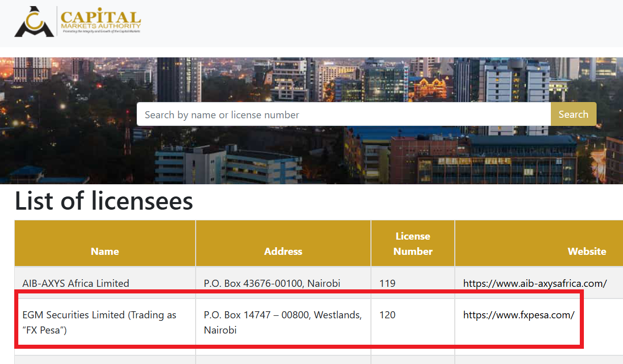Image resolution: width=623 pixels, height=364 pixels.
Task: Sort by the Name column header
Action: pos(105,251)
